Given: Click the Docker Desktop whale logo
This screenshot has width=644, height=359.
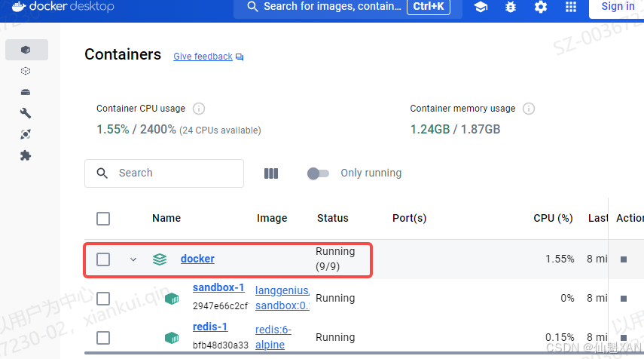Looking at the screenshot, I should [19, 6].
